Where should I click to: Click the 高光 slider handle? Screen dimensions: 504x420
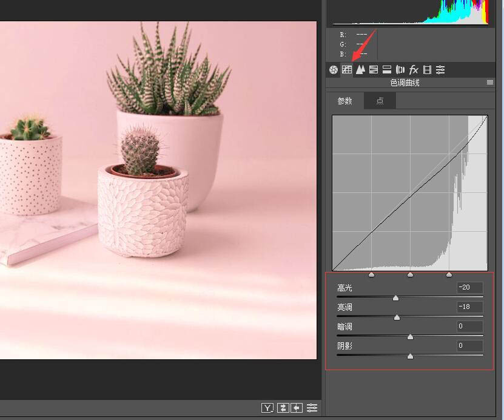click(x=395, y=298)
